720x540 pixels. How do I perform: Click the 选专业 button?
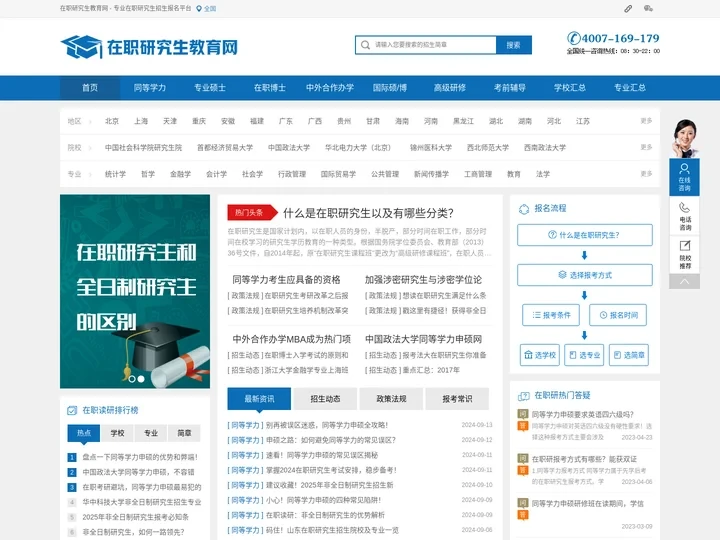(x=584, y=355)
